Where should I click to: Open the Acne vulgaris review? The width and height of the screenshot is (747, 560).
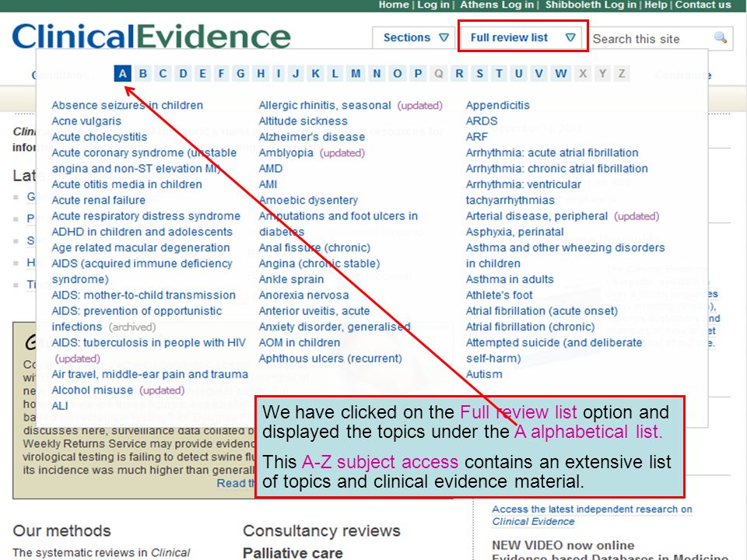tap(86, 121)
